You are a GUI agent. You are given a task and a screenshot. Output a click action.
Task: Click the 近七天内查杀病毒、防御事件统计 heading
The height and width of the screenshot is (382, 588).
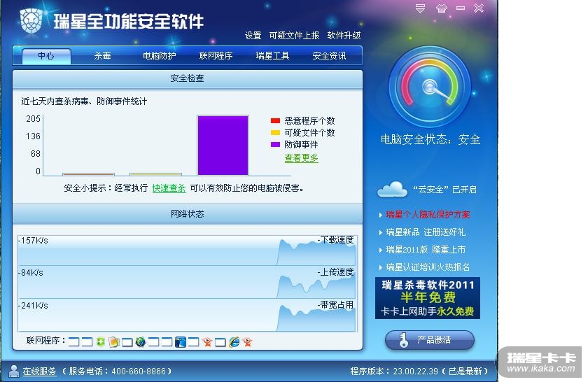click(x=84, y=101)
